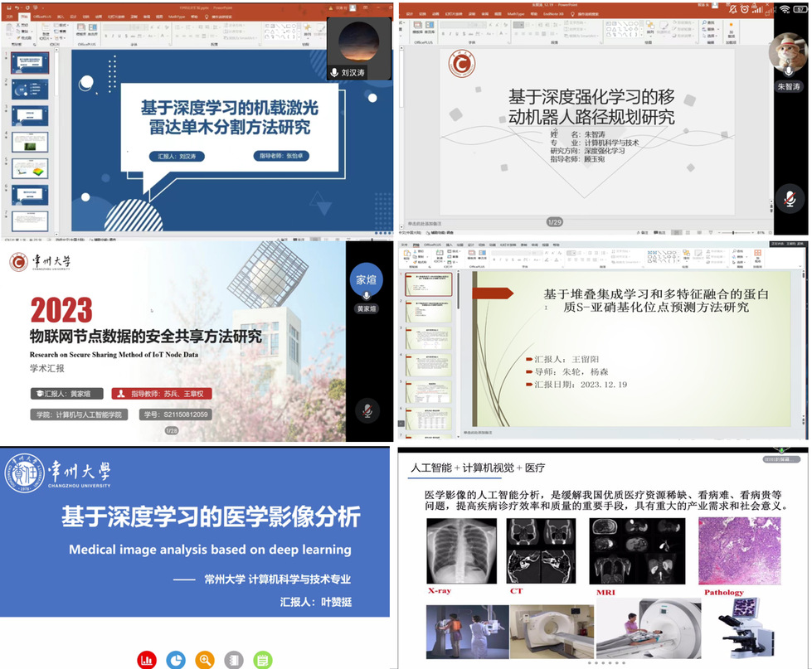The width and height of the screenshot is (812, 669).
Task: Open the Arrange icon in 朱智涛's PowerPoint ribbon
Action: tap(650, 27)
